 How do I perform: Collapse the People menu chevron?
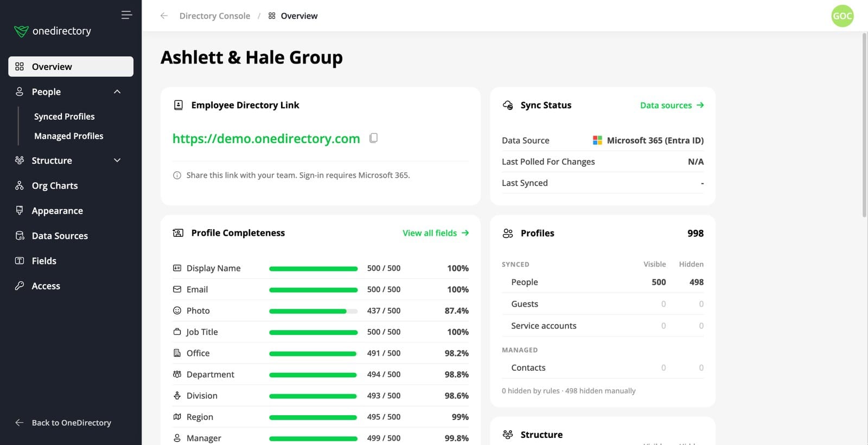(x=117, y=92)
